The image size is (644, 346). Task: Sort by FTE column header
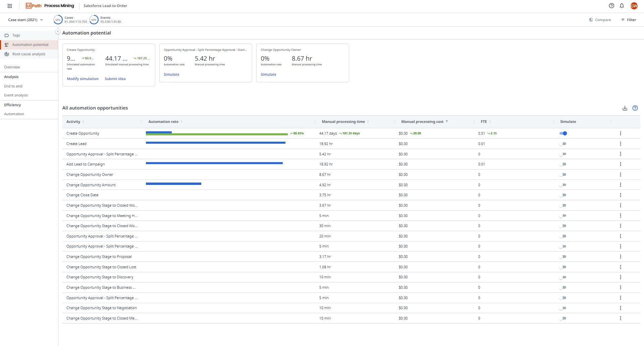(486, 122)
